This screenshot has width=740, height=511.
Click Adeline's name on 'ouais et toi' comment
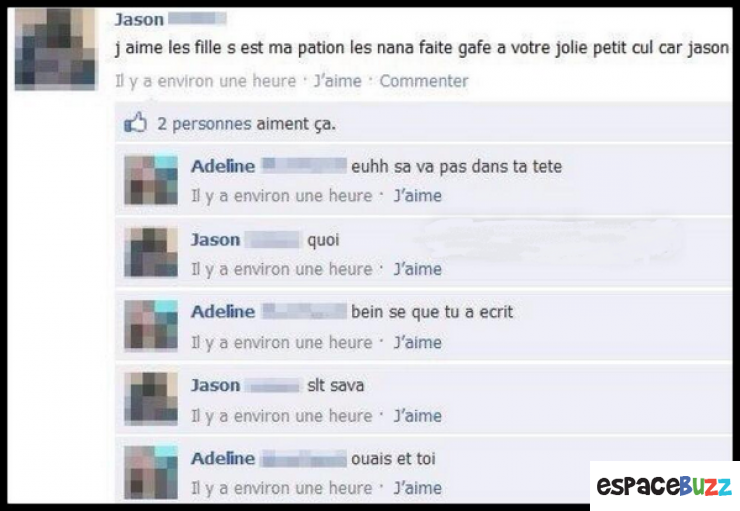(x=223, y=458)
